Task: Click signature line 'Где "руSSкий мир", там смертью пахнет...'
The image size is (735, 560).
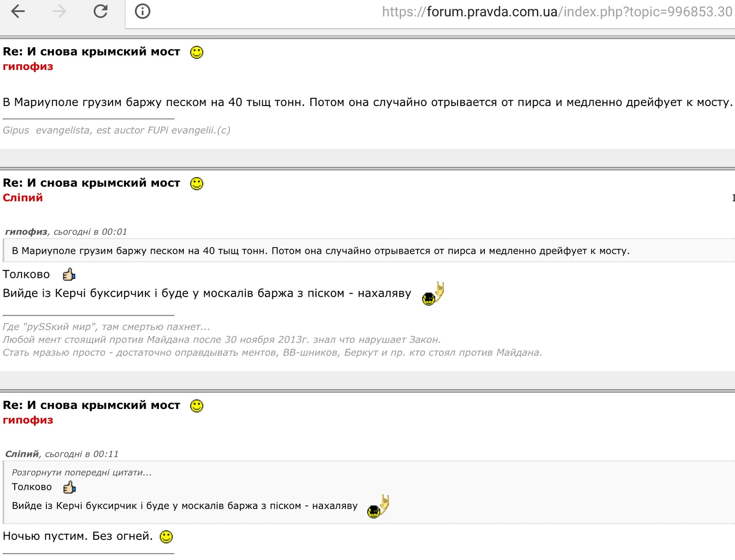Action: tap(107, 327)
